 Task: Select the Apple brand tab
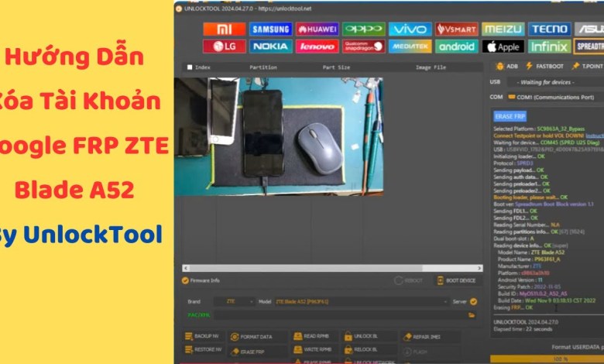tap(503, 46)
